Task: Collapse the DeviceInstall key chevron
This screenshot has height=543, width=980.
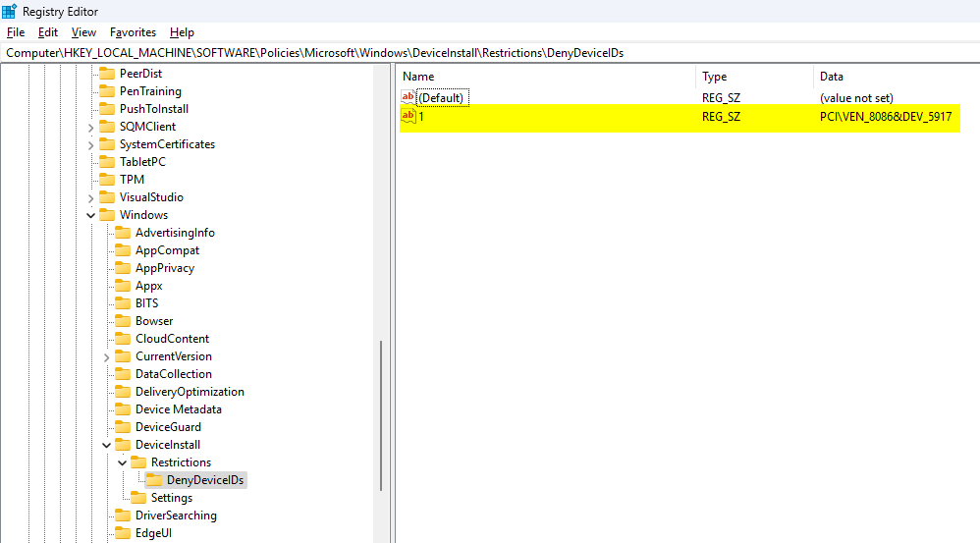Action: click(x=107, y=445)
